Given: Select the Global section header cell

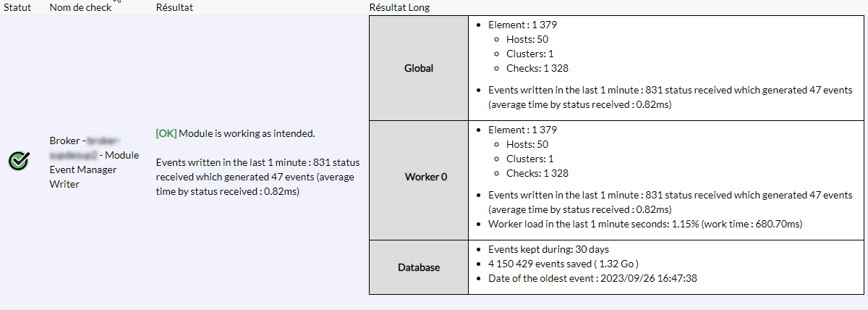Looking at the screenshot, I should (418, 69).
